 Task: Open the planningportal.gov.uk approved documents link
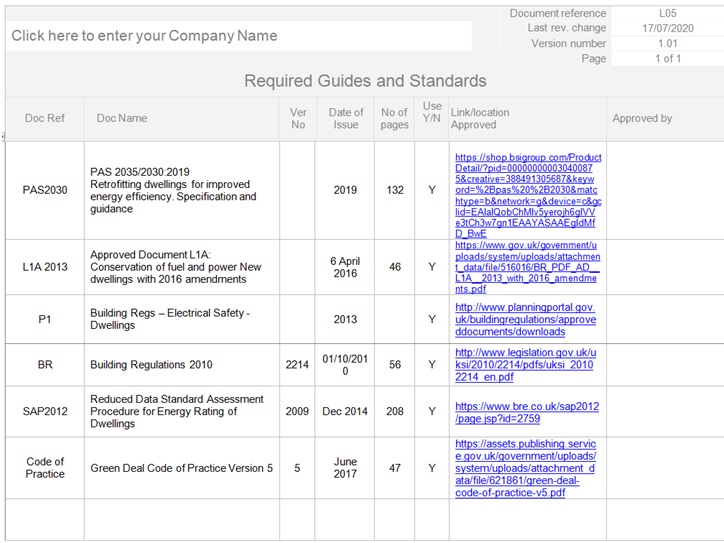pos(525,319)
